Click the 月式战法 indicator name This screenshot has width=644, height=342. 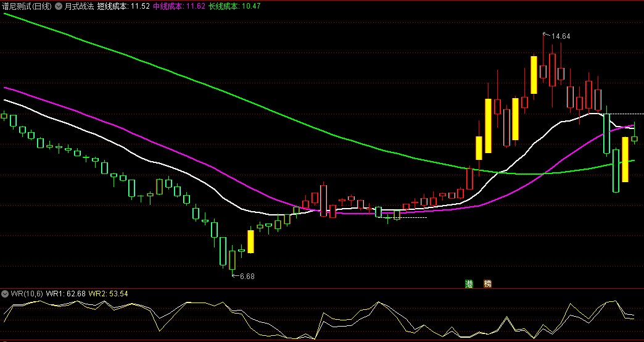click(79, 7)
